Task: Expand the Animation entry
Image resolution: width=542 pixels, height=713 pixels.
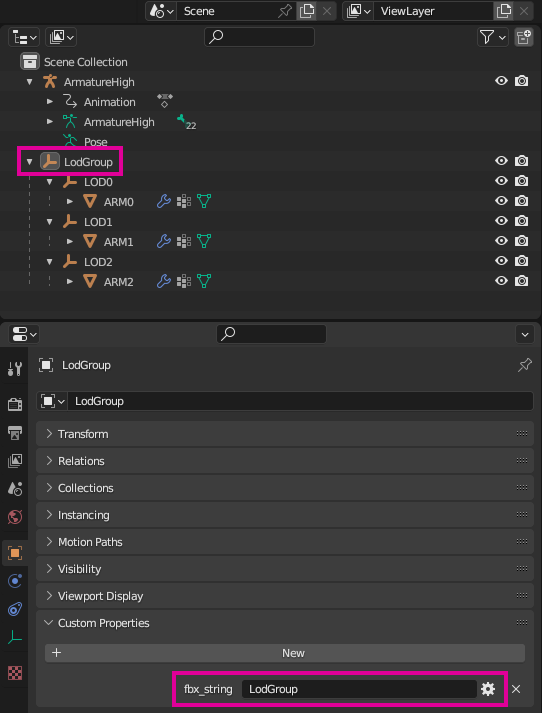Action: click(50, 102)
